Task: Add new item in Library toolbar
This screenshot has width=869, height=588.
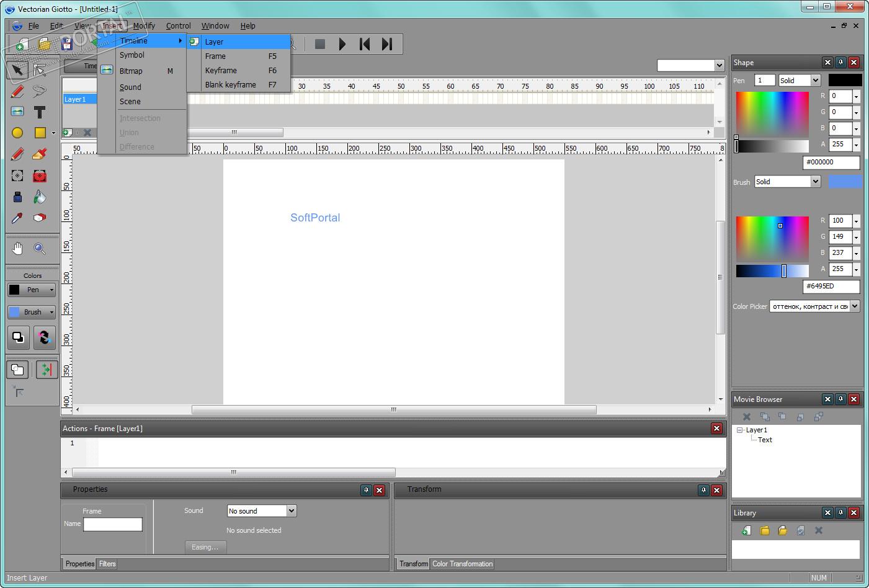Action: (747, 530)
